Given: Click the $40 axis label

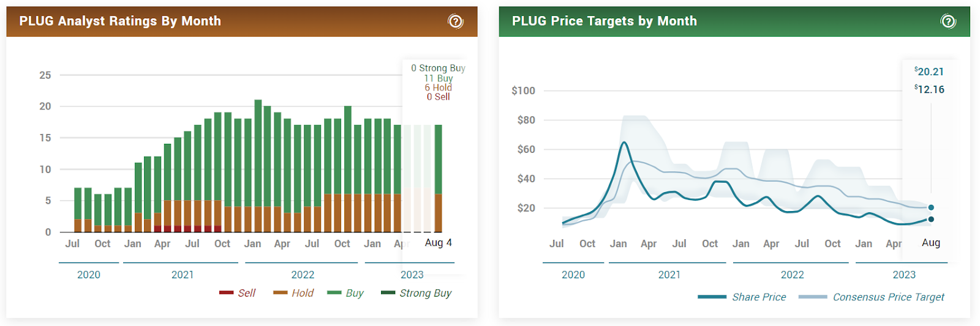Looking at the screenshot, I should [x=526, y=179].
